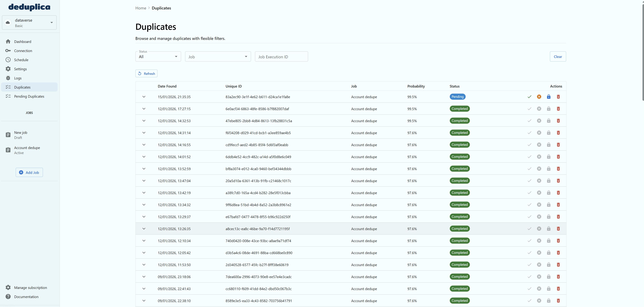Screen dimensions: 644x307
Task: Focus the Job Execution ID field
Action: [281, 57]
